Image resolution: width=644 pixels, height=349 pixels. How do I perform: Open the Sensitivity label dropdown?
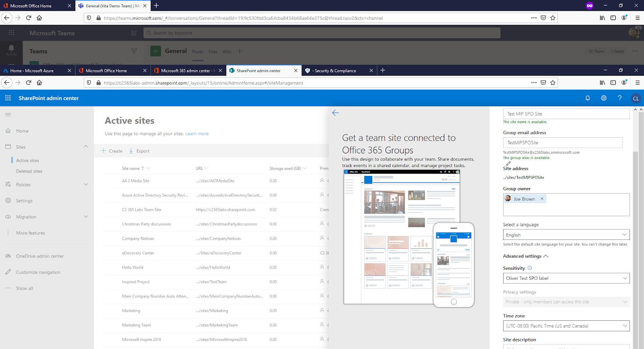[x=566, y=278]
